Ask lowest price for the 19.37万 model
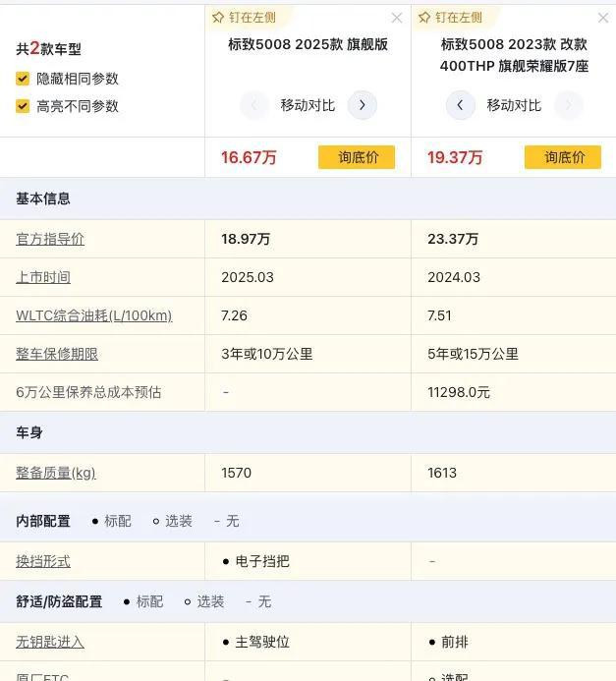The image size is (616, 681). 563,157
